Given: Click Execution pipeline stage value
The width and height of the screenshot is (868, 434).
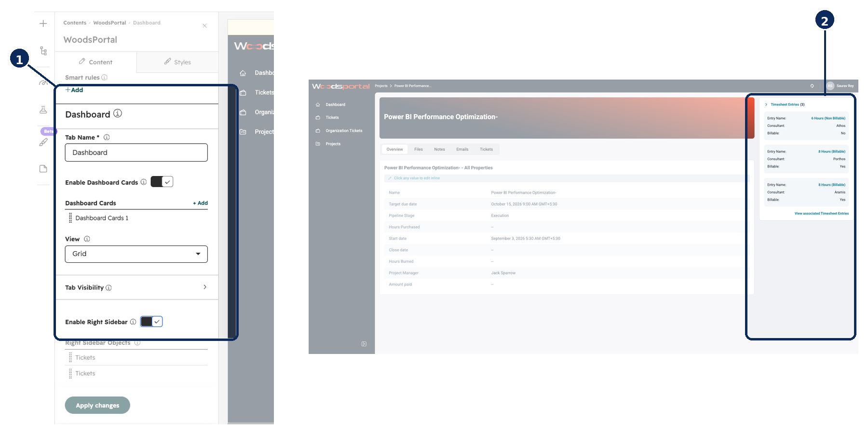Looking at the screenshot, I should tap(500, 216).
